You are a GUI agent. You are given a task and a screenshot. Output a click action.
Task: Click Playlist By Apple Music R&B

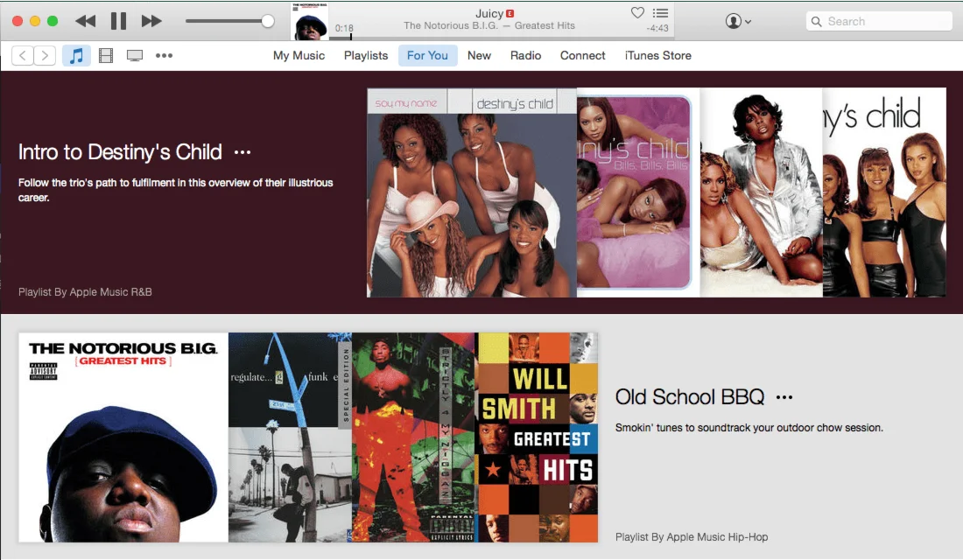click(85, 292)
